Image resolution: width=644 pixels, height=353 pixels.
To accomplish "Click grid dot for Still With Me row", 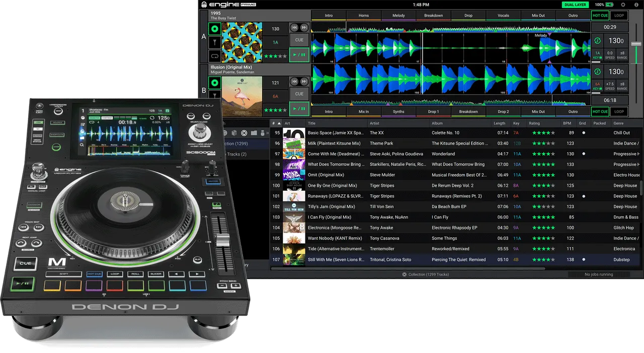I will pyautogui.click(x=584, y=260).
